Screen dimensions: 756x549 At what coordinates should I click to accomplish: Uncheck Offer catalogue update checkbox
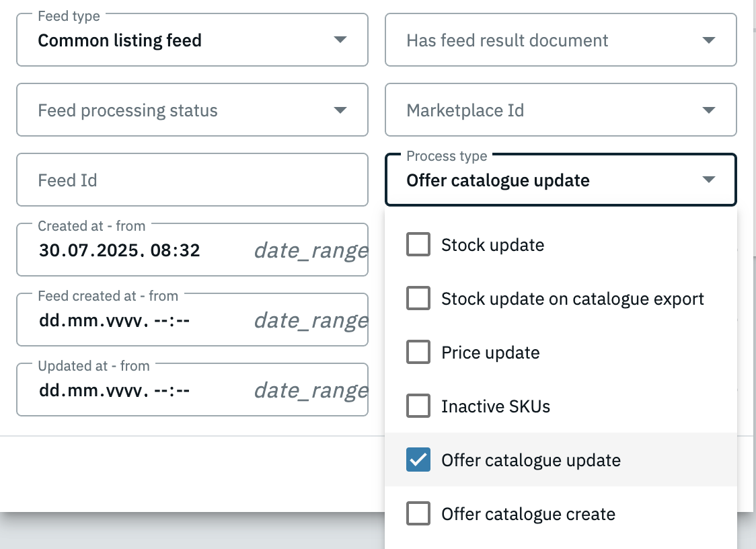[418, 460]
